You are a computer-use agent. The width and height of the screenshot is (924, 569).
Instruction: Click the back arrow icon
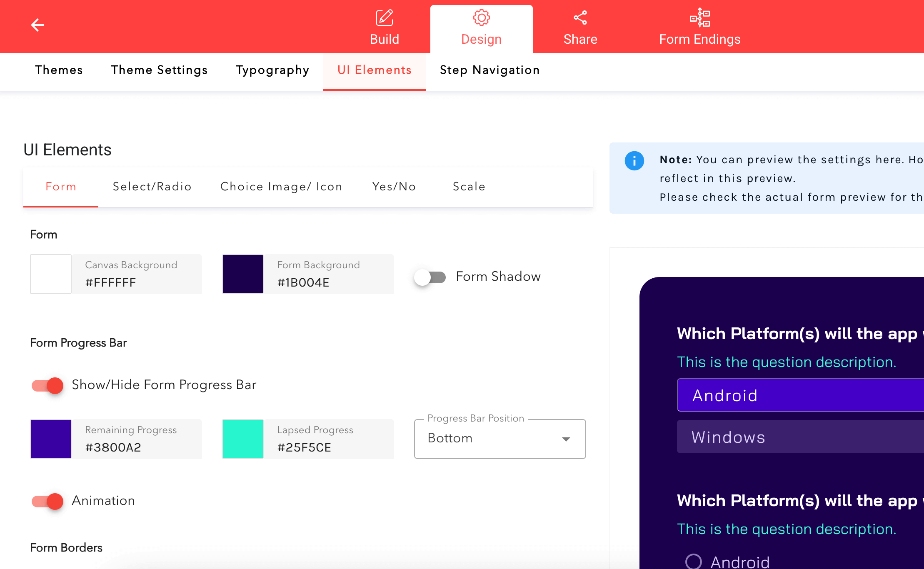click(x=37, y=25)
